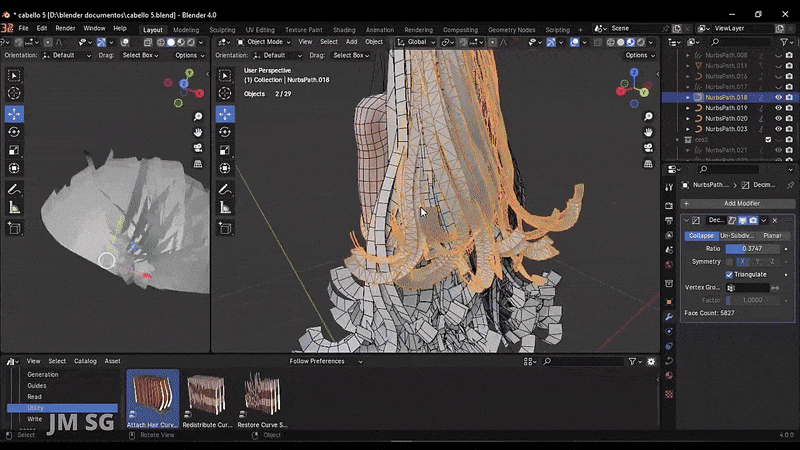This screenshot has width=800, height=450.
Task: Select the Rotate tool in the left viewport
Action: tap(14, 131)
